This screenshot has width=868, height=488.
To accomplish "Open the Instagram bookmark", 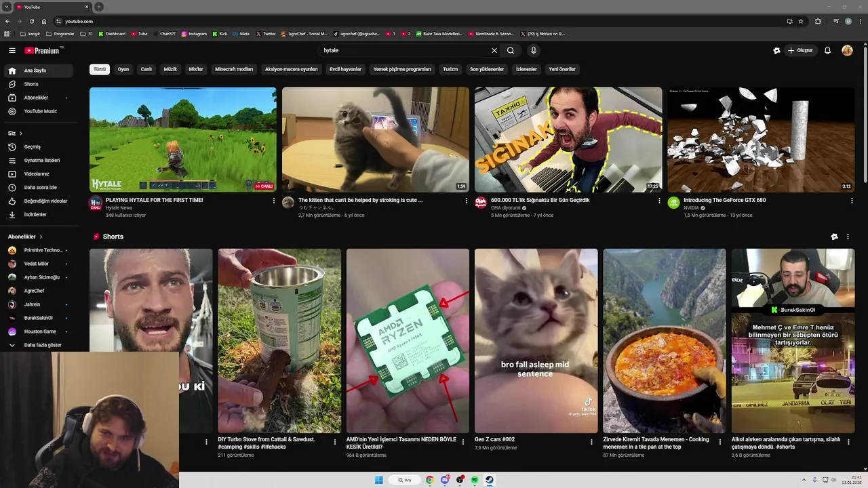I will 194,33.
